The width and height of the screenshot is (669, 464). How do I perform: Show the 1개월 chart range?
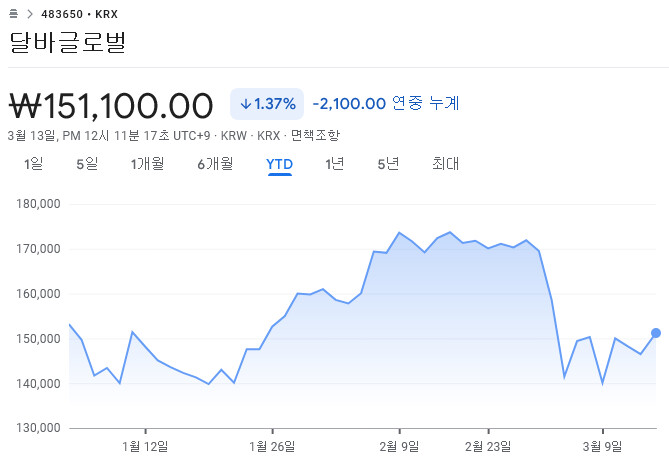coord(147,164)
